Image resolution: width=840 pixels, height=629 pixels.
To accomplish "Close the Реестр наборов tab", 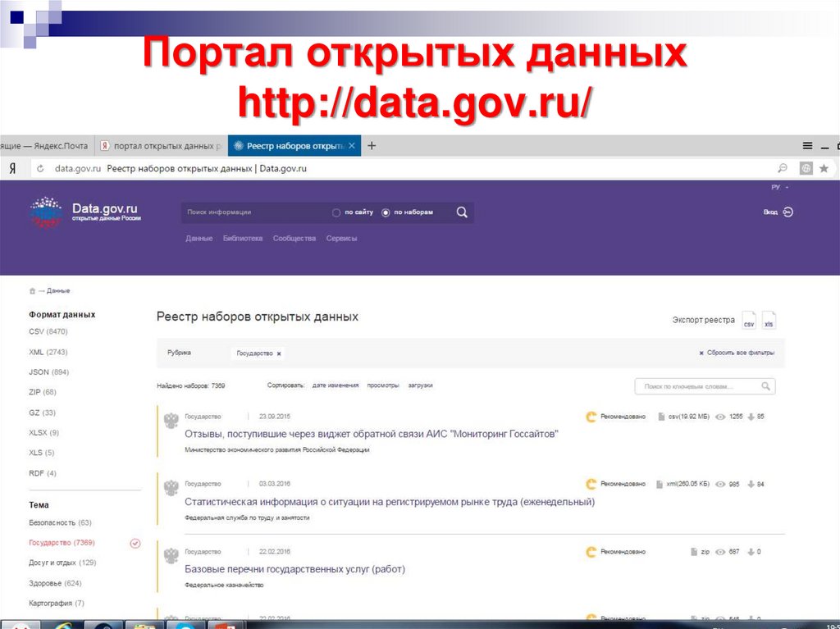I will pyautogui.click(x=351, y=146).
